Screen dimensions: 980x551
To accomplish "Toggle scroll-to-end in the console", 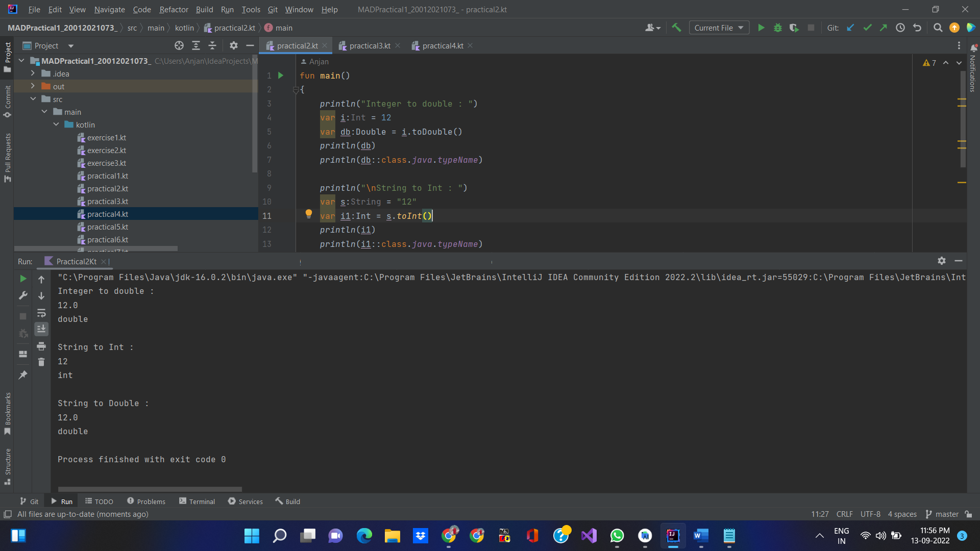I will 41,329.
